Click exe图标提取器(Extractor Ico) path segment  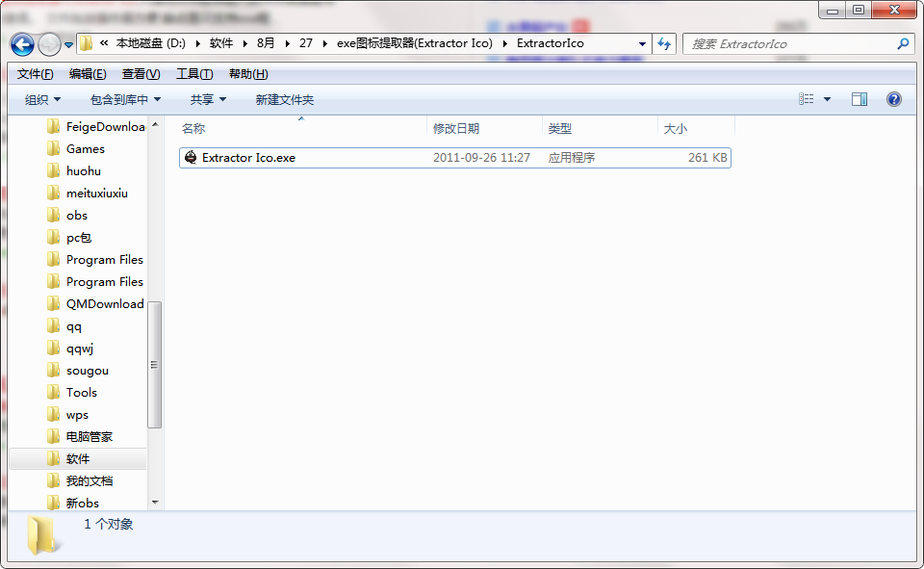click(x=415, y=43)
